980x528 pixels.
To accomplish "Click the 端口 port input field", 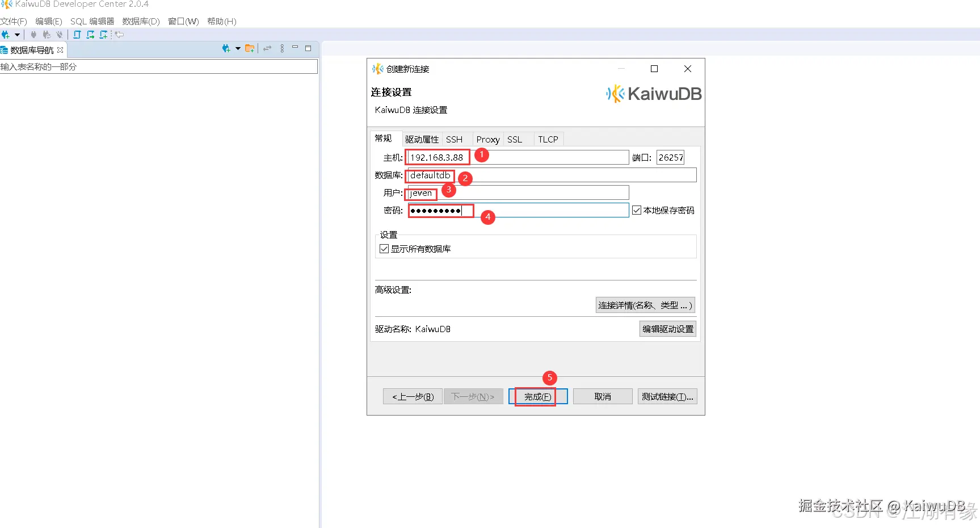I will 670,157.
